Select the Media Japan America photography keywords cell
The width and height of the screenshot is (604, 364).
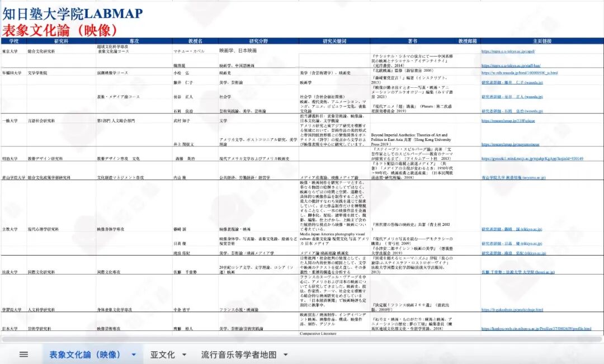click(x=334, y=239)
